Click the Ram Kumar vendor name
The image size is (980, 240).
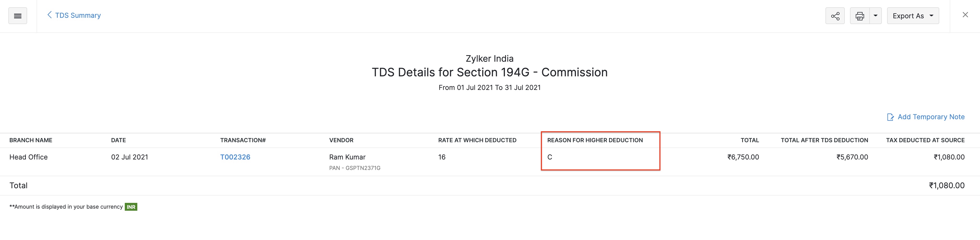347,157
